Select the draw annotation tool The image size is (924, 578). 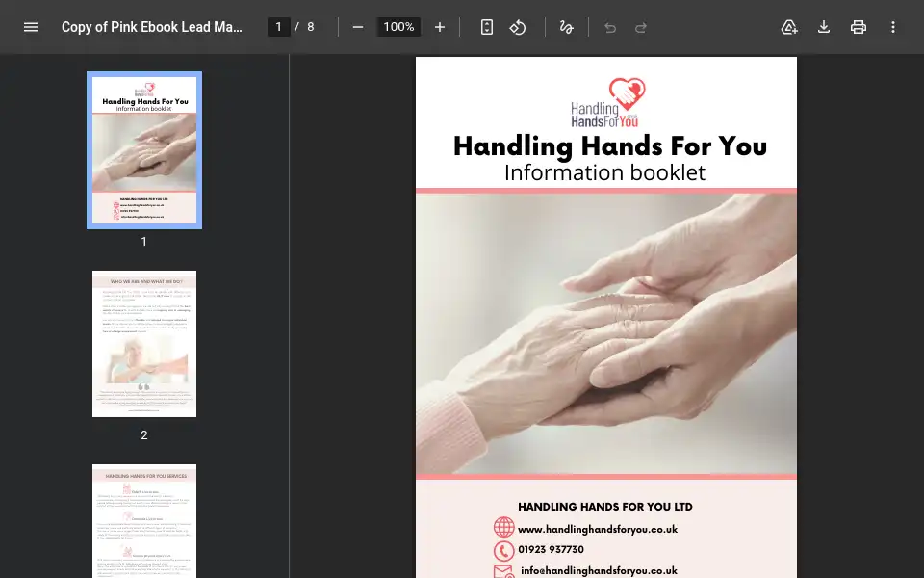click(x=566, y=27)
